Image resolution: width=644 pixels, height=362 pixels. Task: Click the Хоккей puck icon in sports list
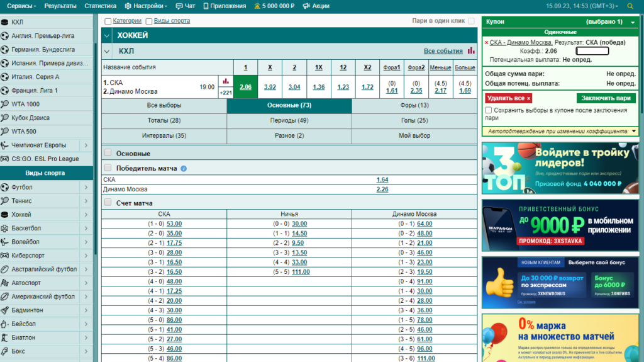(5, 214)
